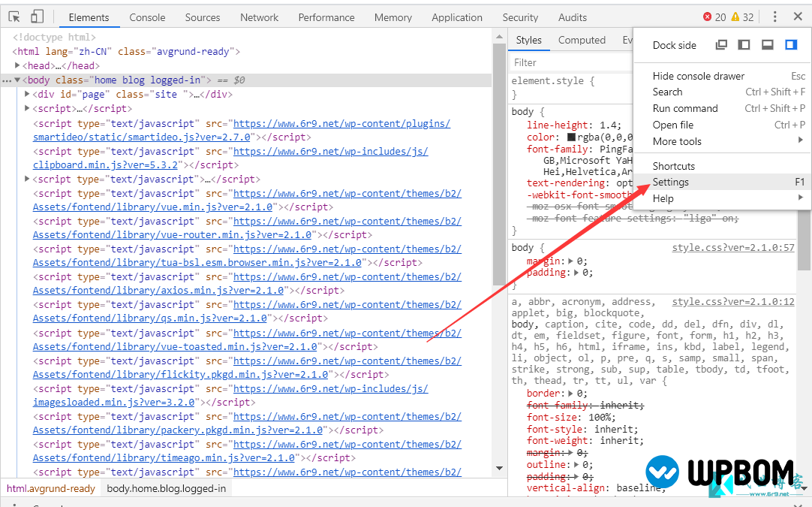Collapse the body element node
The height and width of the screenshot is (507, 812).
pos(17,80)
